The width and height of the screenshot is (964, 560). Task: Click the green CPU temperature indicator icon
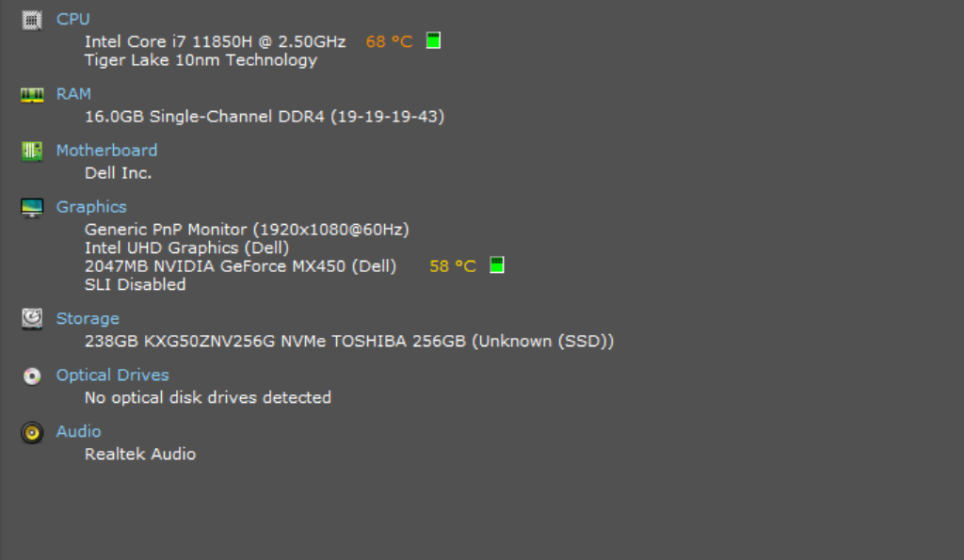pyautogui.click(x=433, y=40)
